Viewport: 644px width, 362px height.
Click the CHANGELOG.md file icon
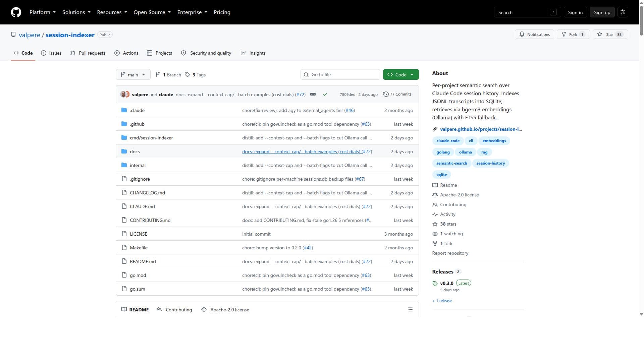click(124, 193)
